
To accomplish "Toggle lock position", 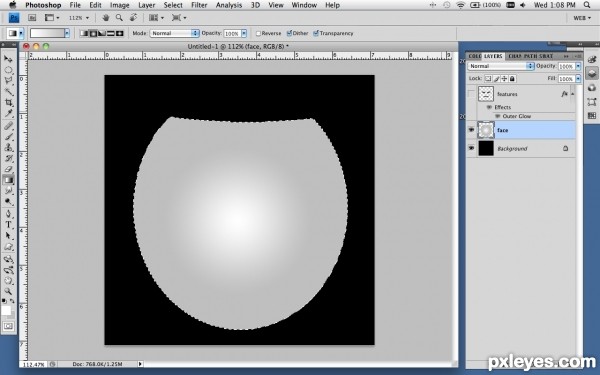I will click(x=504, y=78).
